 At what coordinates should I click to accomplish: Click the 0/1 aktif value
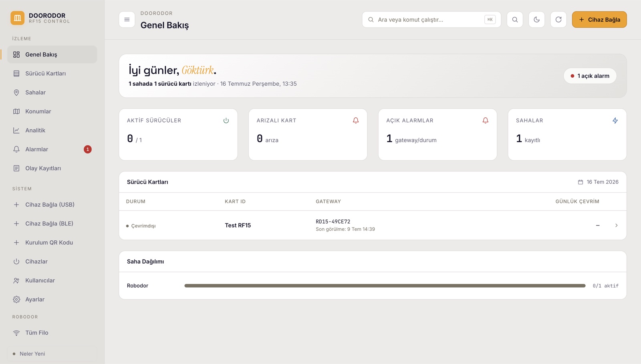(x=605, y=286)
